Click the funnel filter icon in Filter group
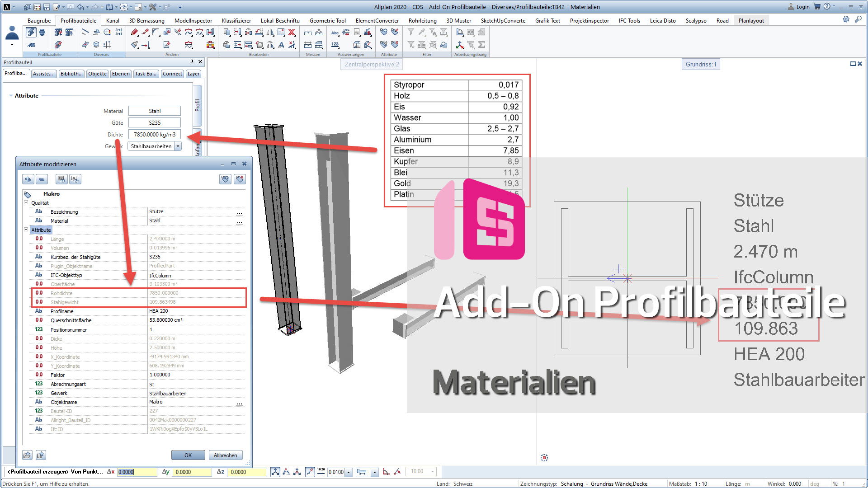 coord(411,32)
